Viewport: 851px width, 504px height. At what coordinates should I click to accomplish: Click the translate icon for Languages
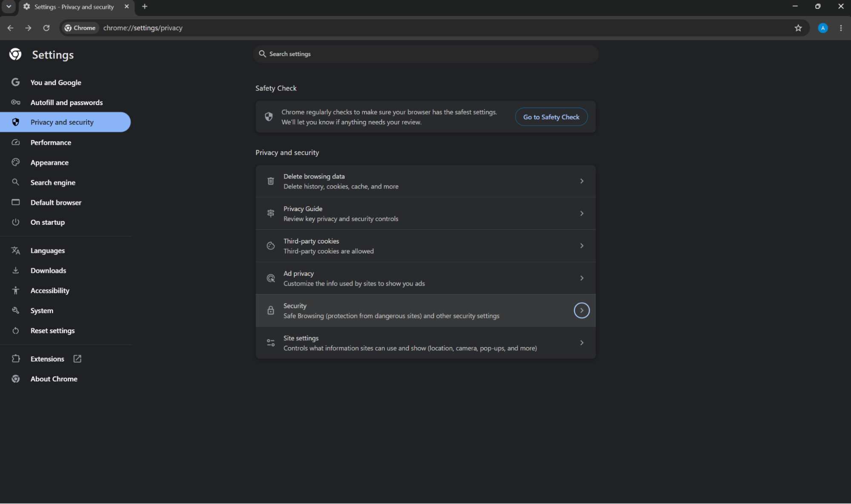pos(16,250)
